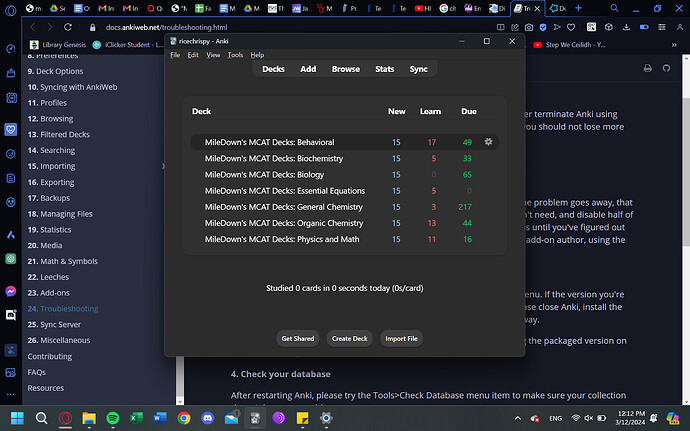Open the Help menu in Anki

pos(257,55)
